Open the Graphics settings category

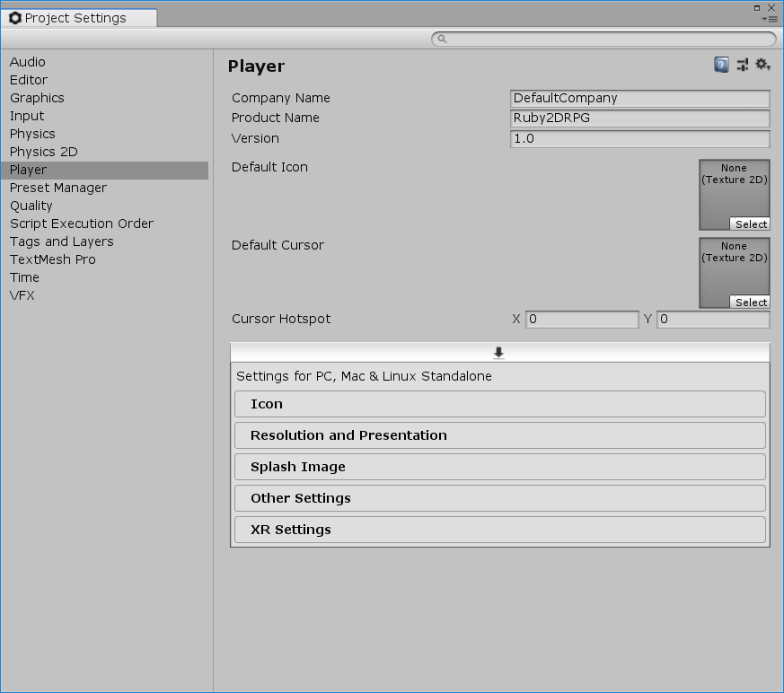pos(37,98)
